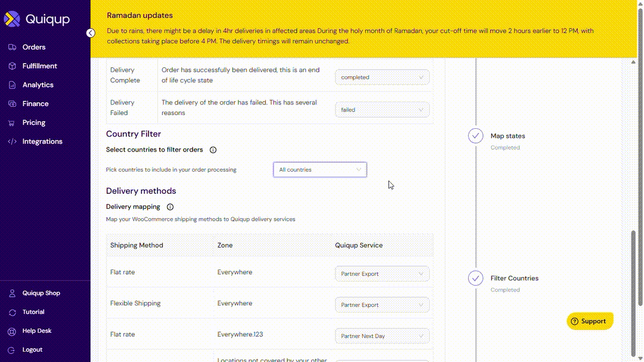Open the Support chat button
644x362 pixels.
[590, 321]
